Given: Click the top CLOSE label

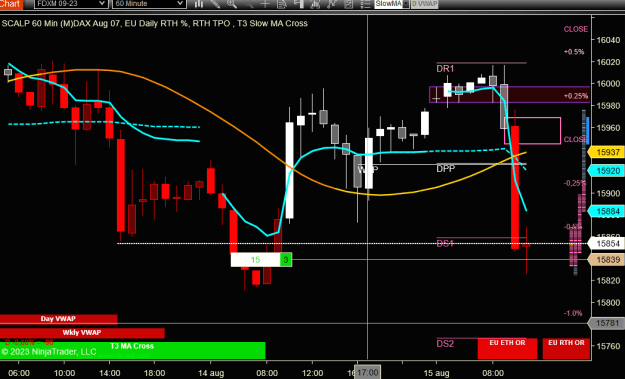Looking at the screenshot, I should coord(576,29).
